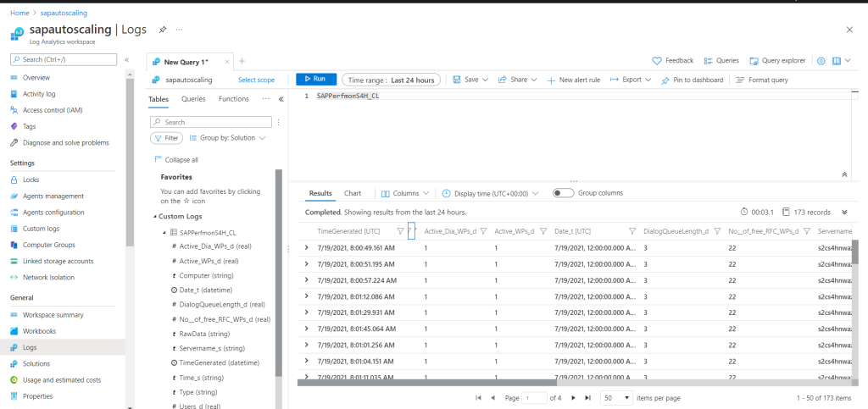The width and height of the screenshot is (868, 409).
Task: Open Access control (IAM)
Action: tap(53, 110)
